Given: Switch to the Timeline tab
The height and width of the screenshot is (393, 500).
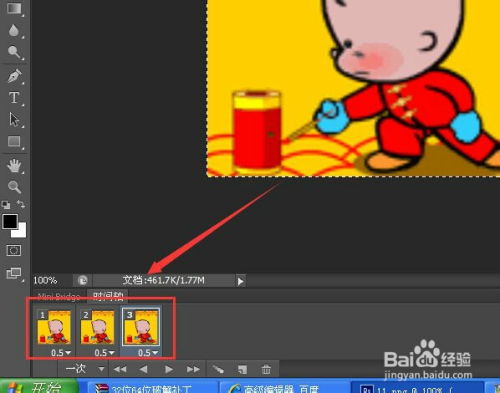Looking at the screenshot, I should tap(108, 296).
